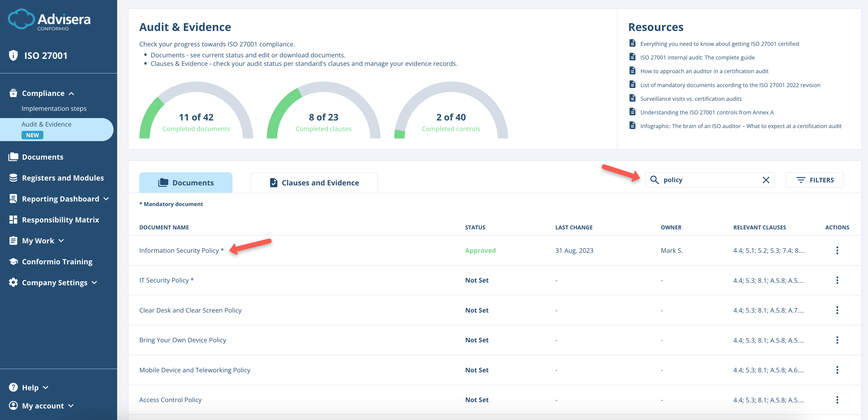Open the actions menu for IT Security Policy

[x=837, y=280]
